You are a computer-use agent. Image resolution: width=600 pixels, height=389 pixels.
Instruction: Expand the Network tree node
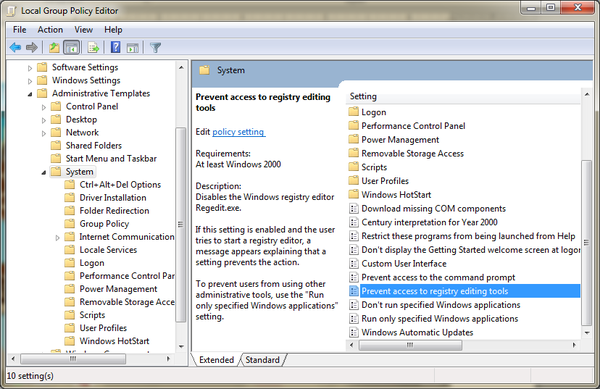tap(44, 133)
